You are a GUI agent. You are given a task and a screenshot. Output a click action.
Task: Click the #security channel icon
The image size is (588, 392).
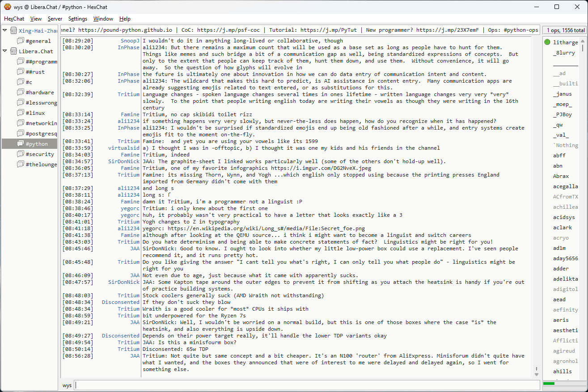tap(20, 154)
